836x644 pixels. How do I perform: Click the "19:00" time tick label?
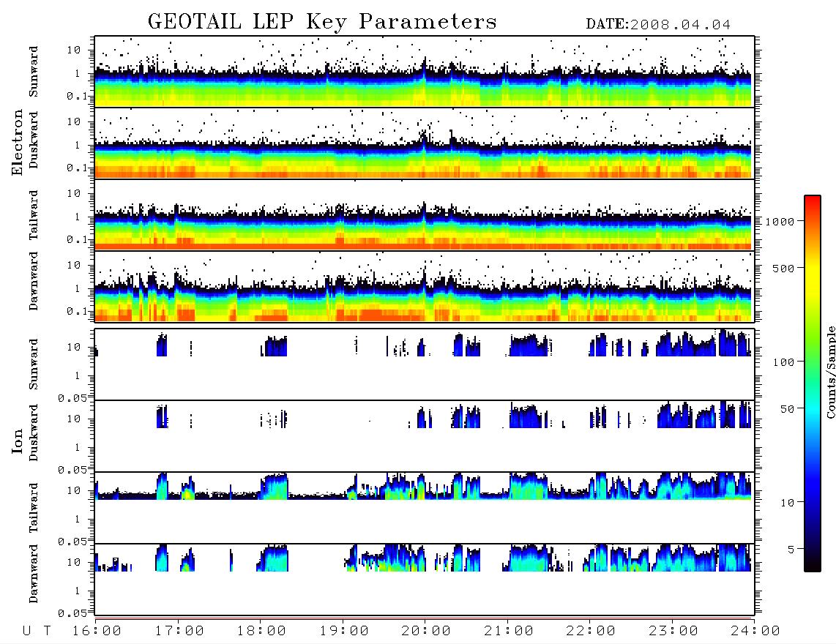[x=344, y=632]
